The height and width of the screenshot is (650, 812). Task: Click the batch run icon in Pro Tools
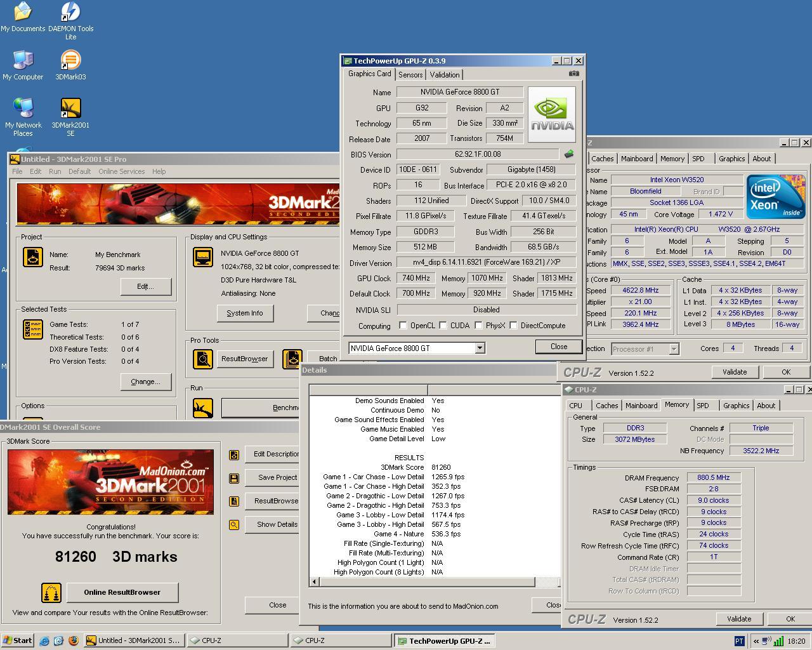(x=292, y=359)
